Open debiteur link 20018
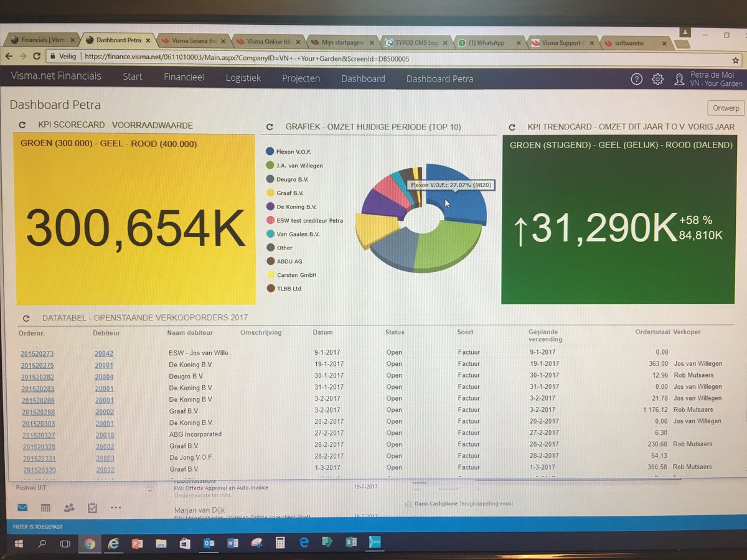747x560 pixels. tap(105, 436)
